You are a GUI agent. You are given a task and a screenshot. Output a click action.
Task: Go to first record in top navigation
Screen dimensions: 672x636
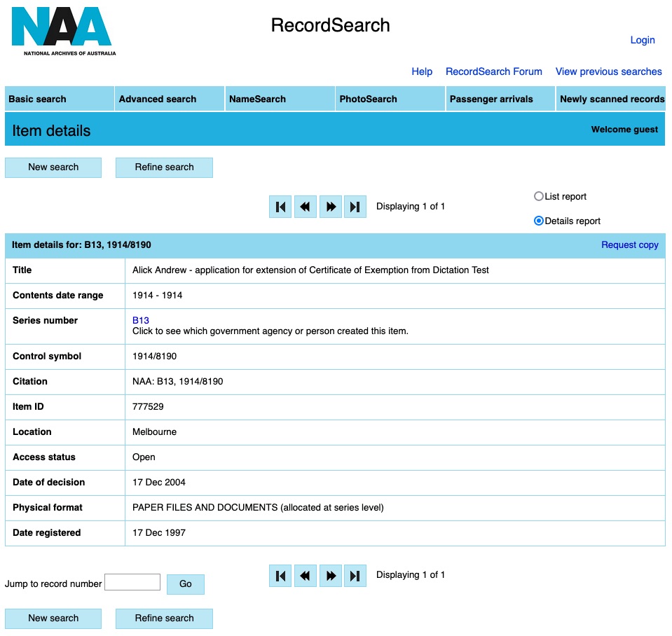280,207
